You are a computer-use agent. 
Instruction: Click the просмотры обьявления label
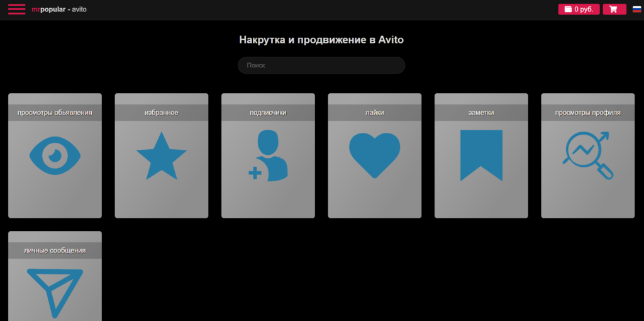click(55, 113)
